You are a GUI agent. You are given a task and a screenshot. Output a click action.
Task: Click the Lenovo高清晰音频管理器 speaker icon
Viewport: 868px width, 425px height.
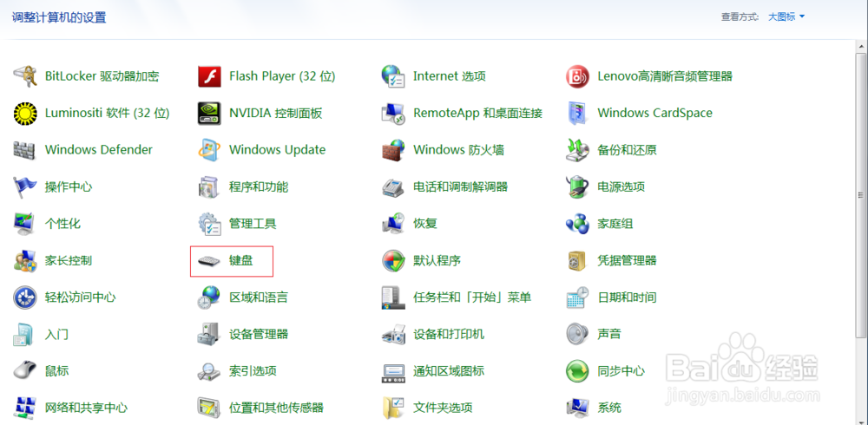tap(577, 76)
